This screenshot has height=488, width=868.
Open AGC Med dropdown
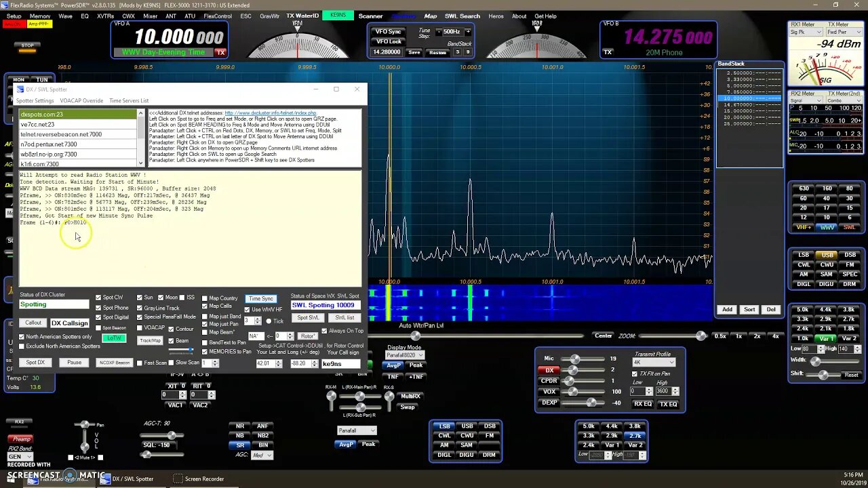coord(261,455)
